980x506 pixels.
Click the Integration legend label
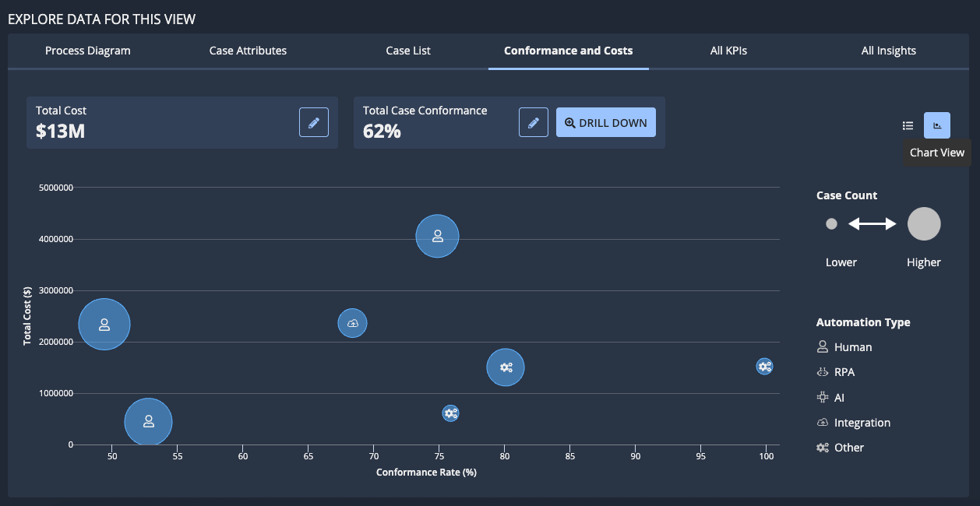point(862,423)
